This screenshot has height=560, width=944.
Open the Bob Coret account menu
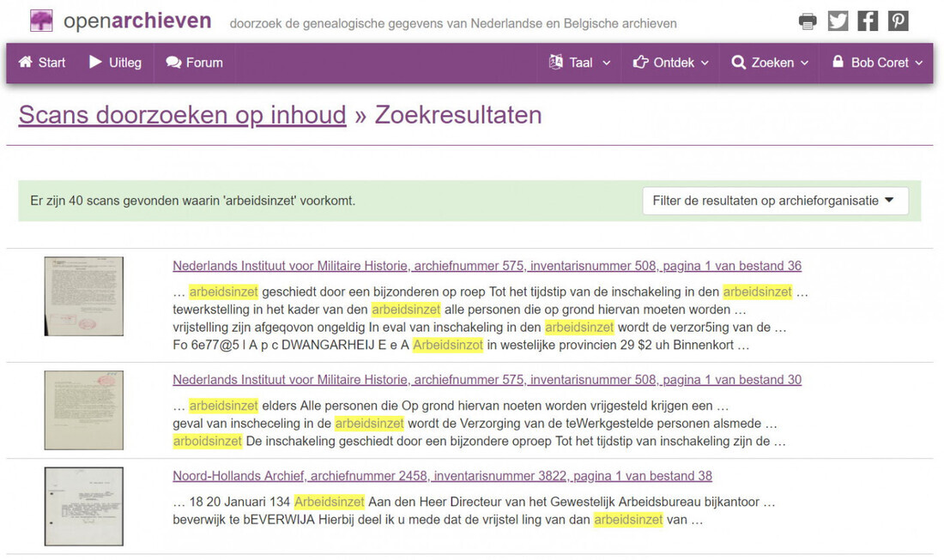pyautogui.click(x=876, y=63)
